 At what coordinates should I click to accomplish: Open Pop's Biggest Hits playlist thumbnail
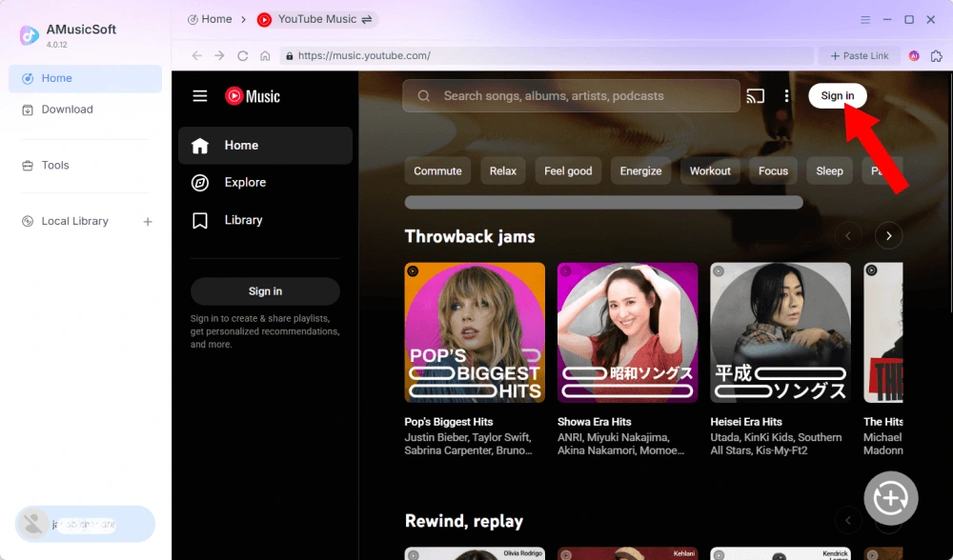(475, 332)
